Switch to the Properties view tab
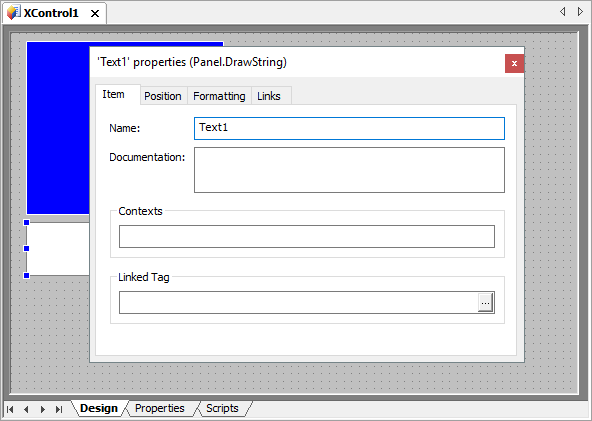The width and height of the screenshot is (592, 421). pos(160,408)
